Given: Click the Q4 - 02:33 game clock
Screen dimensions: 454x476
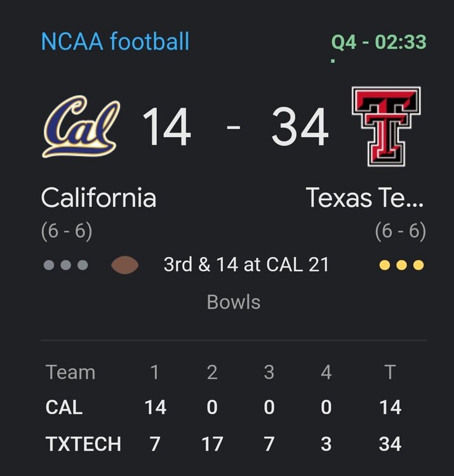Looking at the screenshot, I should [378, 43].
